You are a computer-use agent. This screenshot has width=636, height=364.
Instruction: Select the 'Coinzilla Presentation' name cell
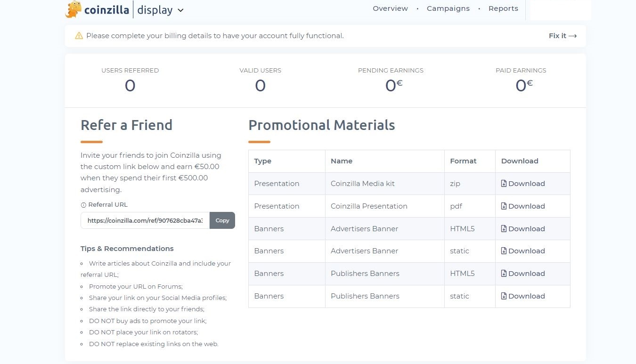pos(385,206)
